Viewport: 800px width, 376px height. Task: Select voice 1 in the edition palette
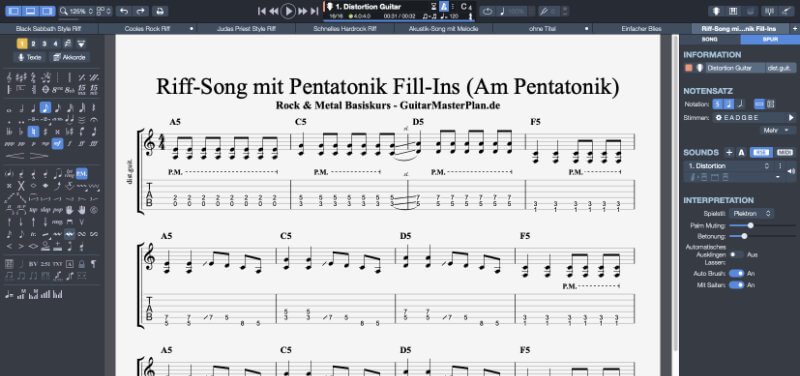(x=22, y=44)
